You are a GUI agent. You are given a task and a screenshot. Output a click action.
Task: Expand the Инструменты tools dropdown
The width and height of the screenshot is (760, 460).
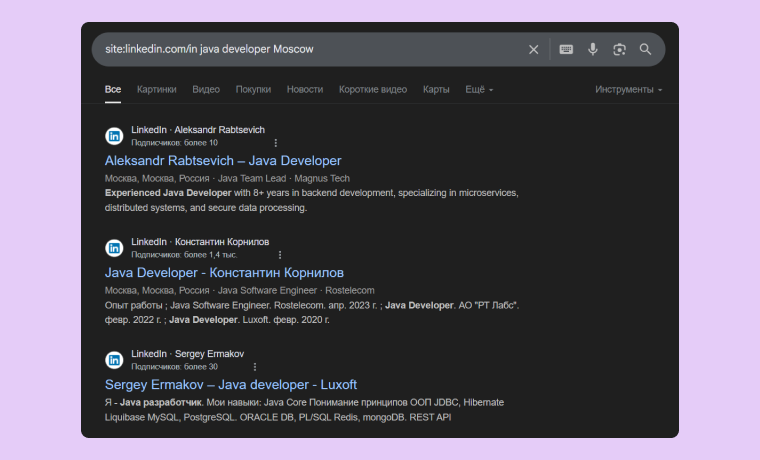pos(628,89)
